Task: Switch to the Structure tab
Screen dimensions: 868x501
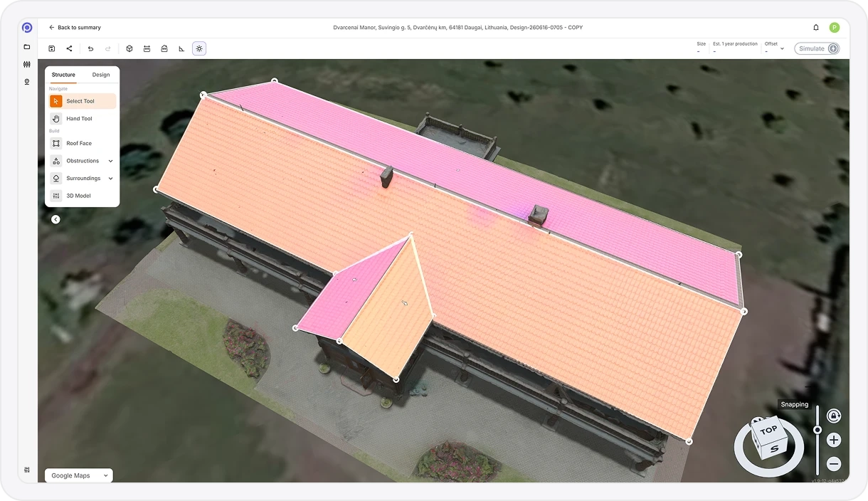Action: pyautogui.click(x=63, y=75)
